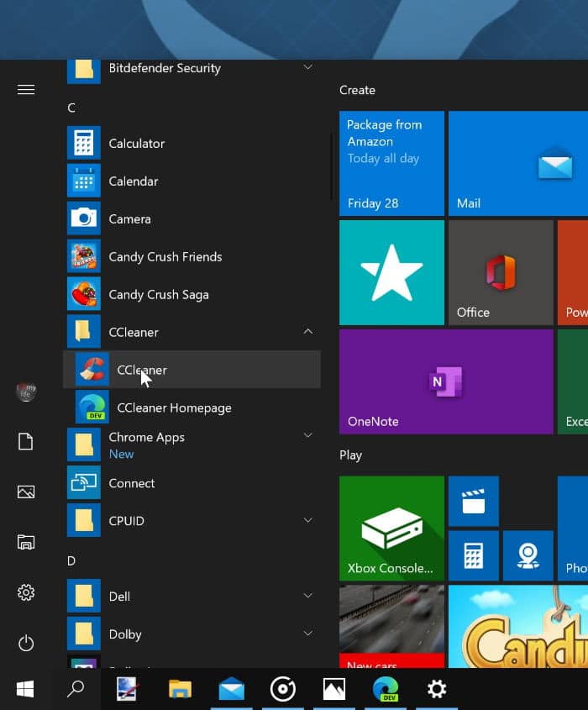Open the Candy Crush game tile
The image size is (588, 710).
[518, 626]
